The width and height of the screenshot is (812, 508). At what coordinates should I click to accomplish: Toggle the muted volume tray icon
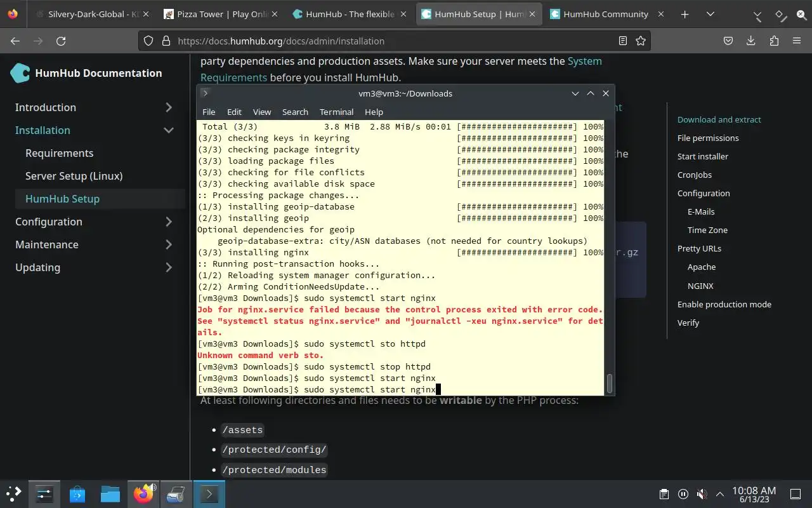tap(702, 494)
